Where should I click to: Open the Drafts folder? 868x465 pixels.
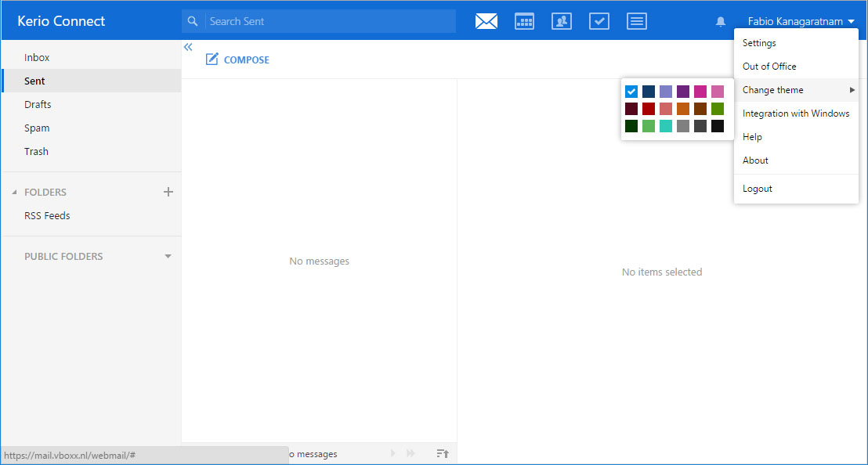tap(92, 104)
